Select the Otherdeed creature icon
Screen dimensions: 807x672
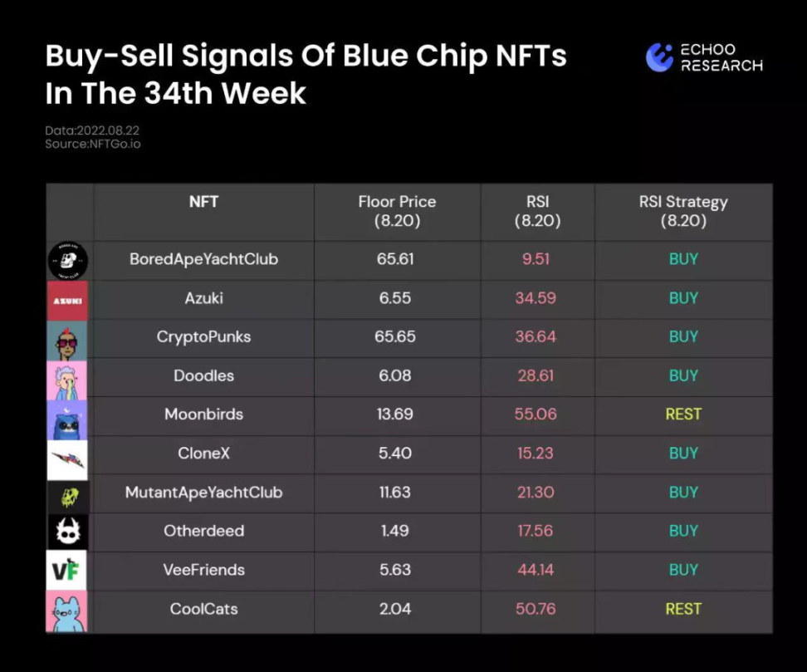click(x=67, y=532)
